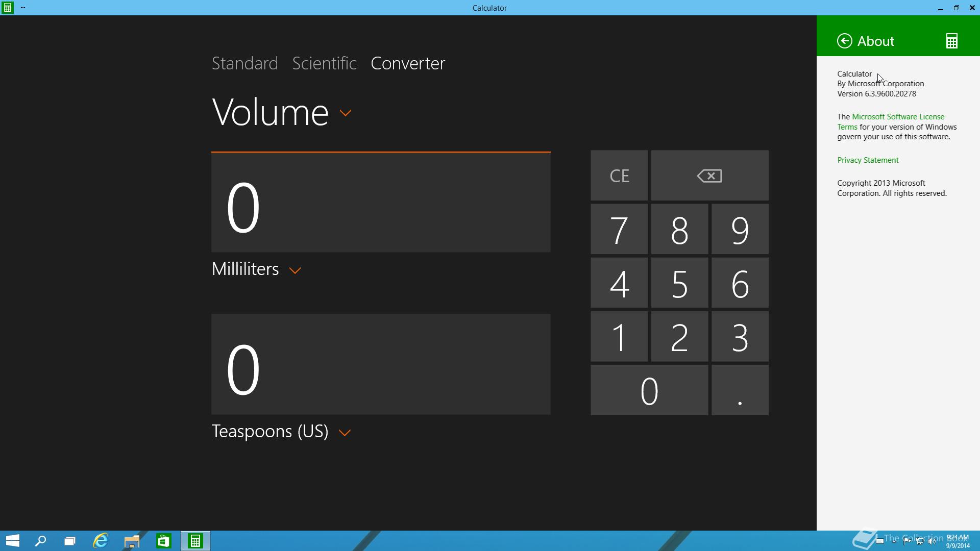The image size is (980, 551).
Task: Open the app menu icon in title bar
Action: (x=23, y=8)
